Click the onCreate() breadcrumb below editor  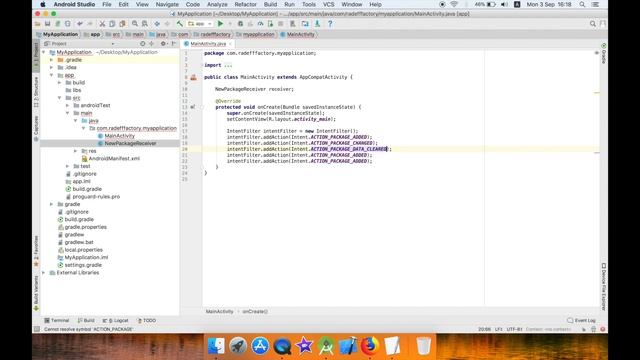(x=255, y=311)
